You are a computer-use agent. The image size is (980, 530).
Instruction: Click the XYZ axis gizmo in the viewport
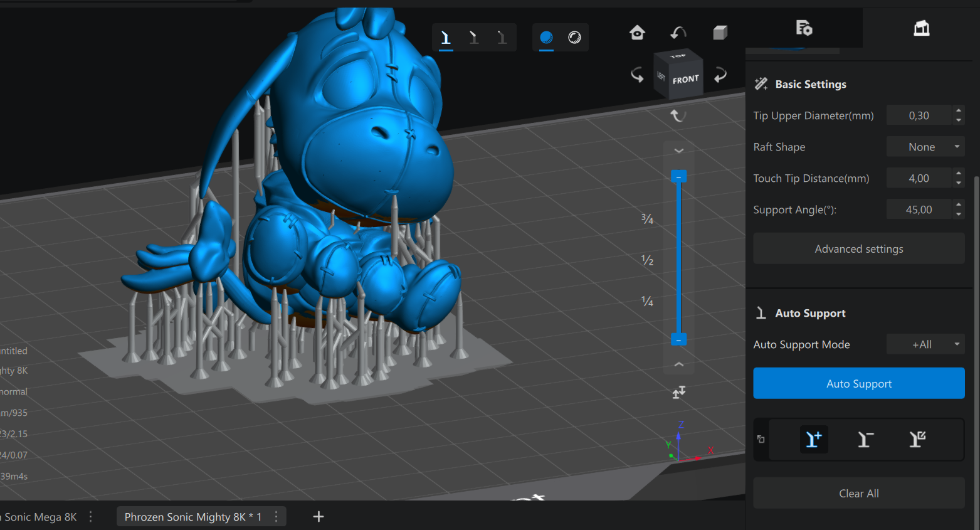pyautogui.click(x=688, y=443)
